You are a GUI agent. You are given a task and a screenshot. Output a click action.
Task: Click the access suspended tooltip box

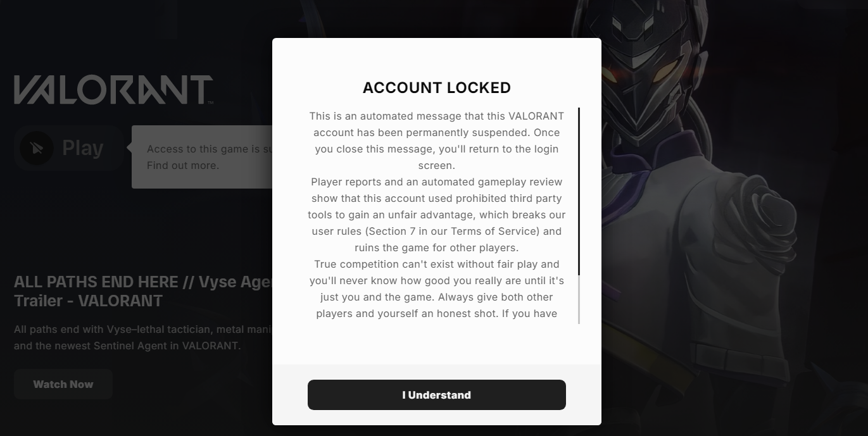point(201,157)
